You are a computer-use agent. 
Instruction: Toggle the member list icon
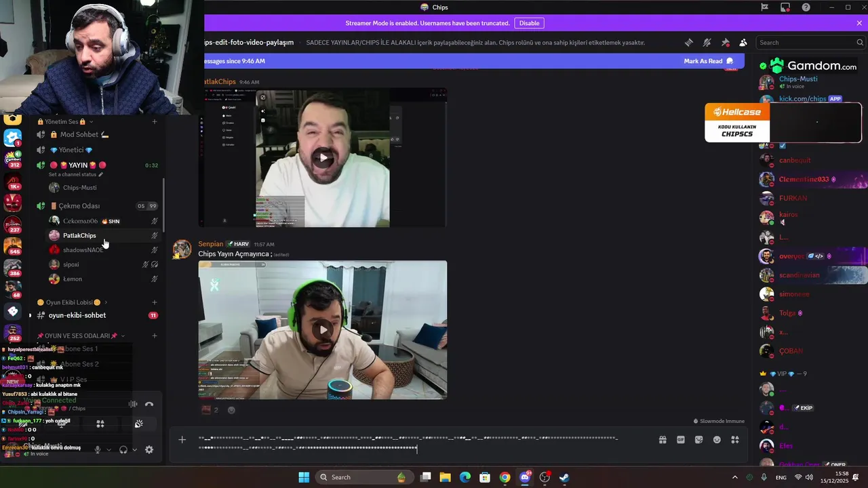(743, 42)
